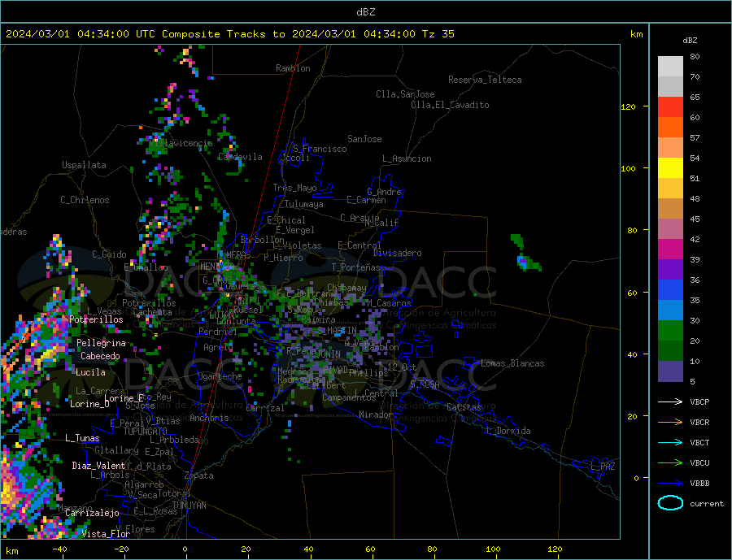The height and width of the screenshot is (560, 732).
Task: Select the dark orange 60 dBZ band
Action: pos(670,127)
